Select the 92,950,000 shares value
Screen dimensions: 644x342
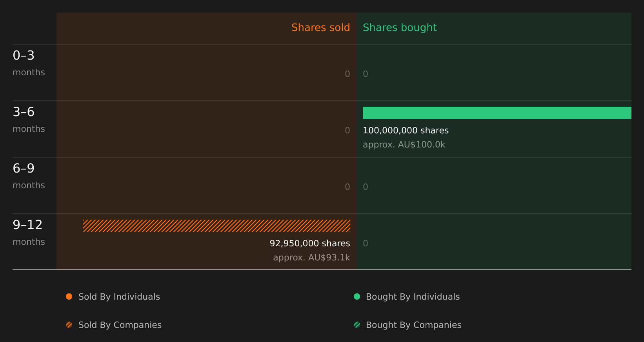click(310, 244)
